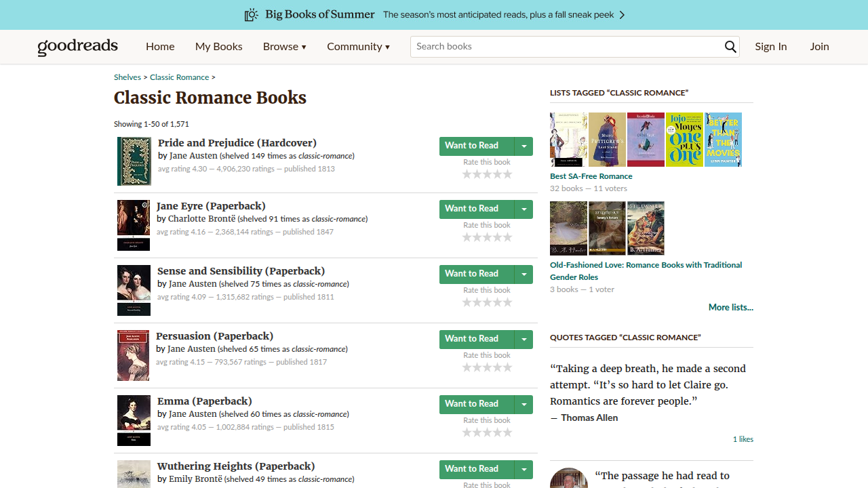The width and height of the screenshot is (868, 488).
Task: Open Persuasion cover thumbnail
Action: pos(133,355)
